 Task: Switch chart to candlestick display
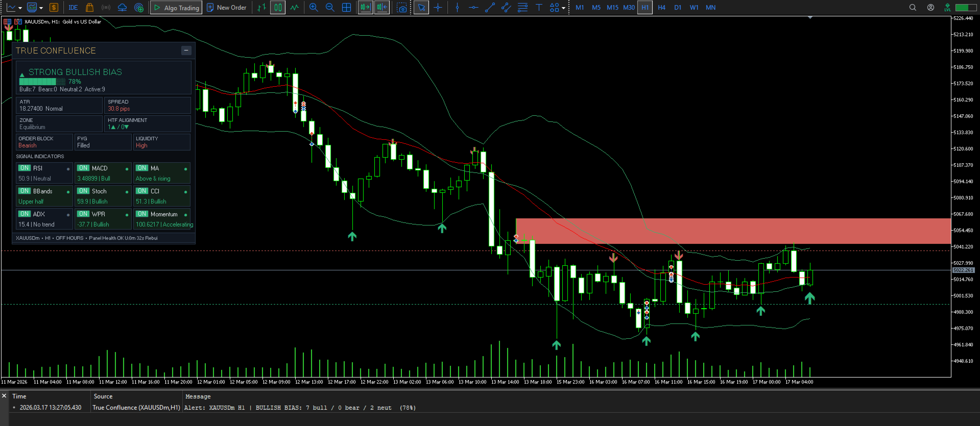pyautogui.click(x=278, y=8)
